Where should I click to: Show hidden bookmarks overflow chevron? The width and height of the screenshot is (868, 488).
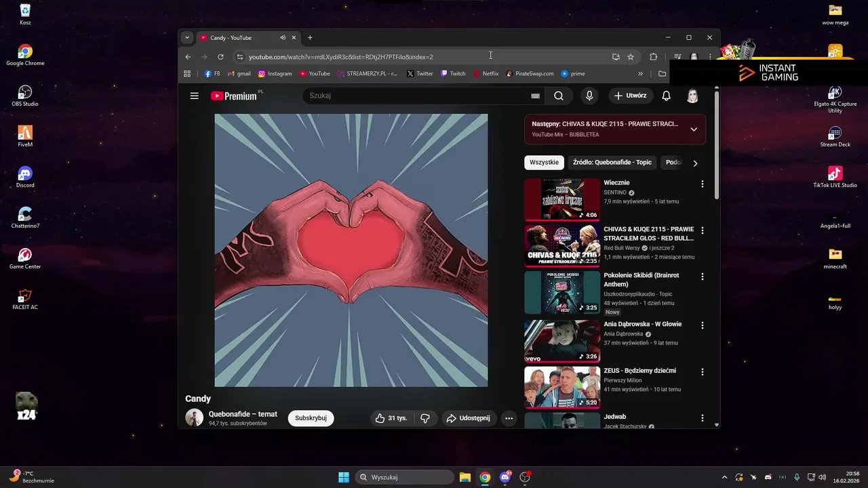(640, 73)
